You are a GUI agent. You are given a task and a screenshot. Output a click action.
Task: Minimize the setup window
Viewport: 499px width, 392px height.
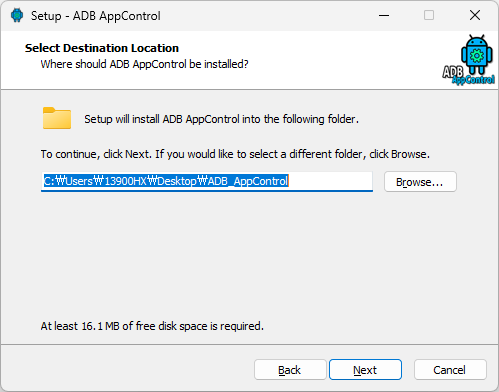tap(384, 15)
